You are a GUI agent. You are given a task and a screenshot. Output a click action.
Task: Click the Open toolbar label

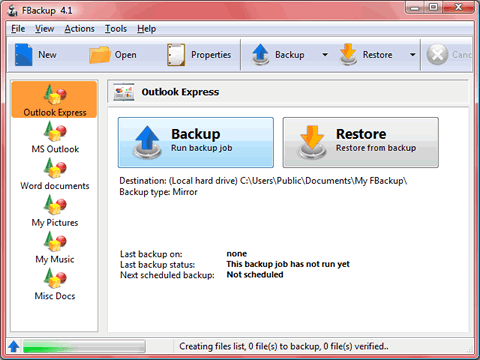tap(125, 55)
